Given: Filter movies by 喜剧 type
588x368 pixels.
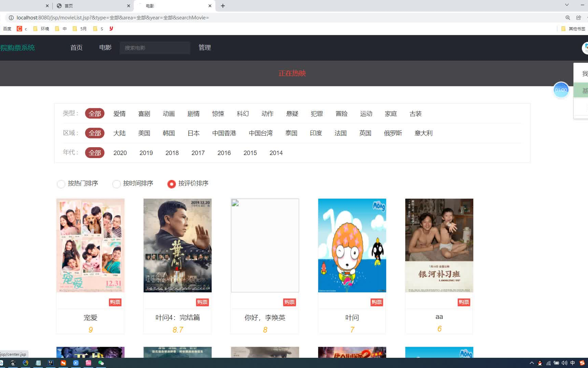Looking at the screenshot, I should point(144,114).
